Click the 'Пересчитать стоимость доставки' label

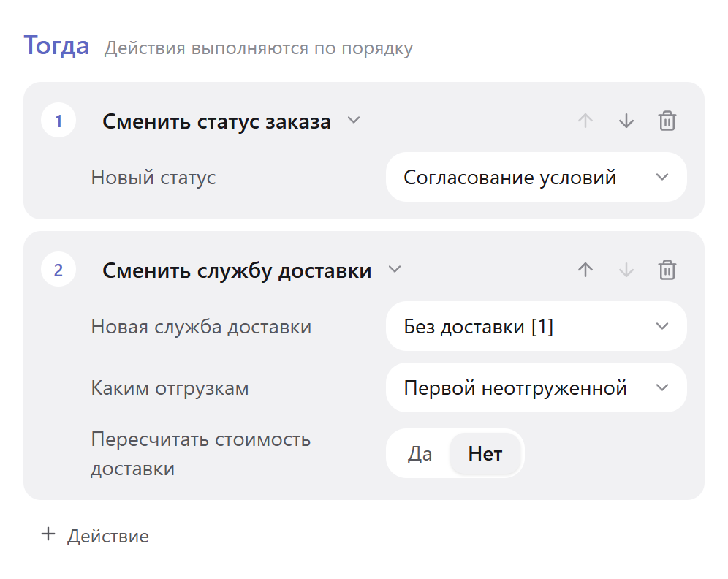tap(200, 454)
